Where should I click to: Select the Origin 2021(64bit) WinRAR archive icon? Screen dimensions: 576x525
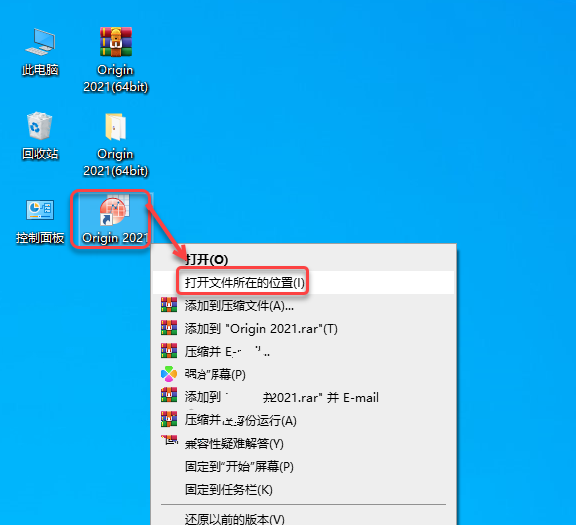(x=116, y=60)
